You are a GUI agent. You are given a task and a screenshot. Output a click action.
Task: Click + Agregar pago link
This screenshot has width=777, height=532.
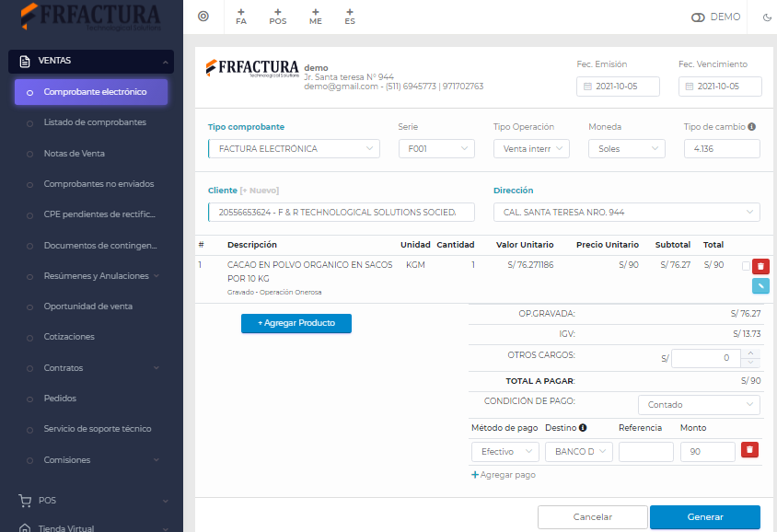coord(504,475)
